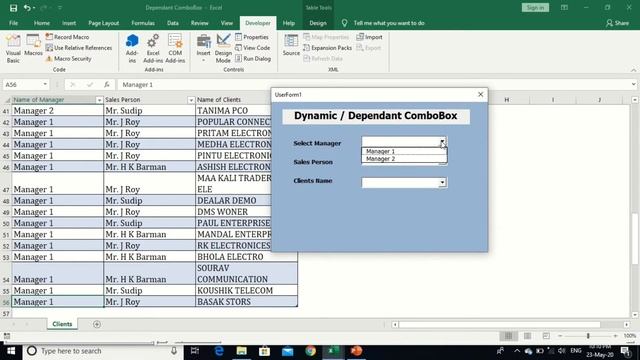Screen dimensions: 640x360
Task: Toggle Use Relative References
Action: click(79, 48)
